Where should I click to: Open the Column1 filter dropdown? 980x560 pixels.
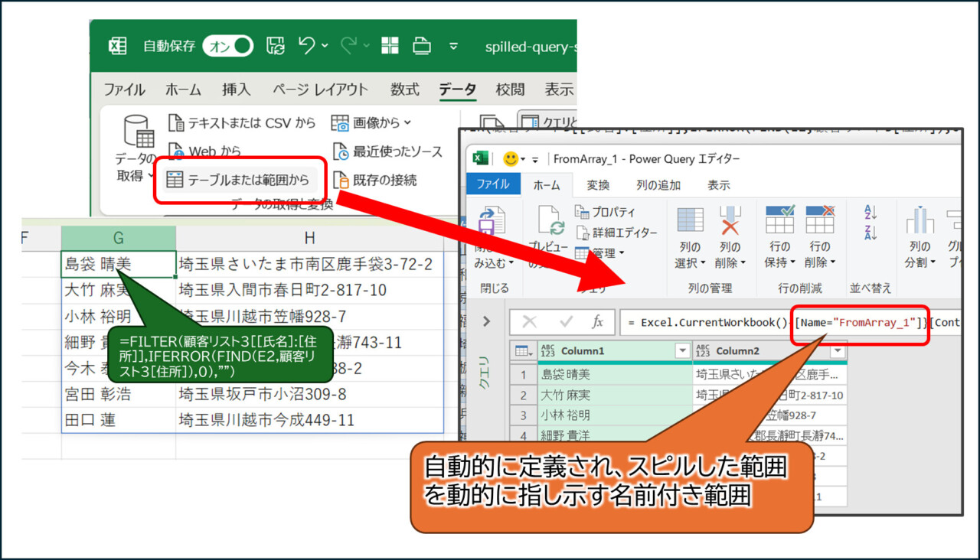682,351
